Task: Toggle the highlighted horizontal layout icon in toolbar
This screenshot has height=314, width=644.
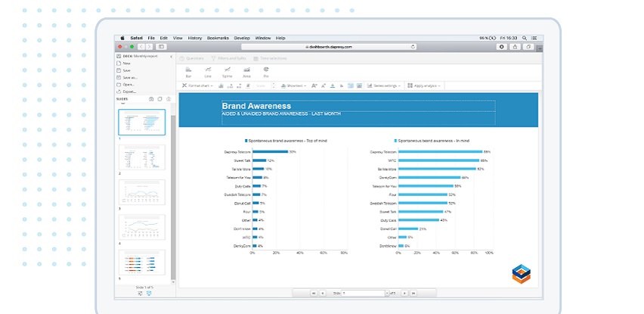Action: point(351,85)
